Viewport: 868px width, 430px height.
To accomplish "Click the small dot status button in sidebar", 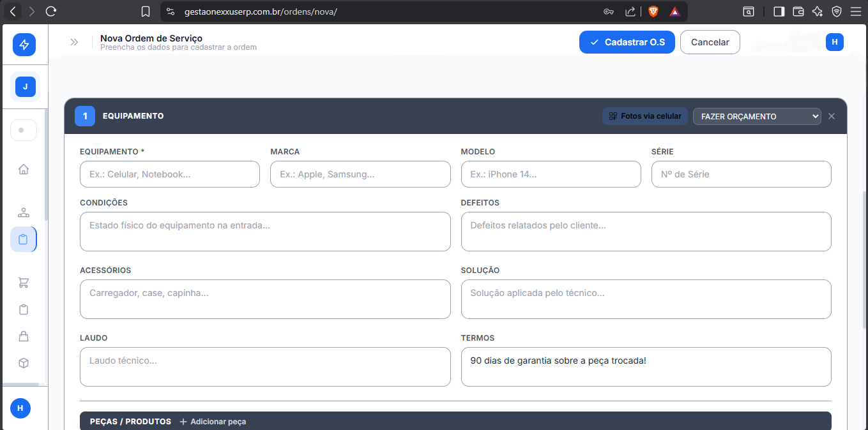I will pos(24,130).
